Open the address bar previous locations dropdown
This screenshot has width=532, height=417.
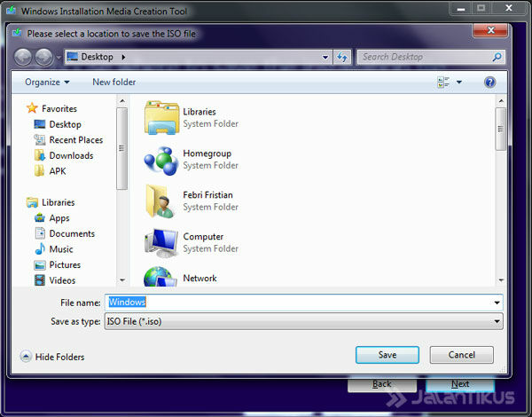click(325, 57)
